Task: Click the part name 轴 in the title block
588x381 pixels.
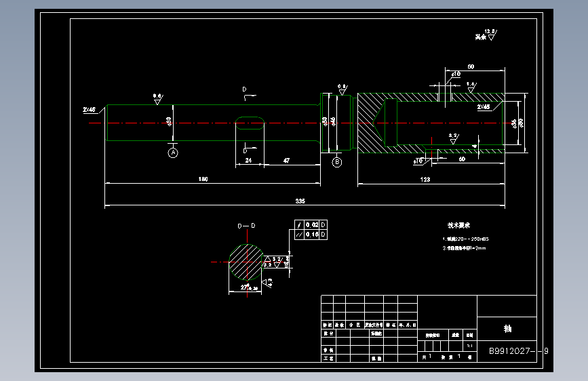Action: coord(507,329)
